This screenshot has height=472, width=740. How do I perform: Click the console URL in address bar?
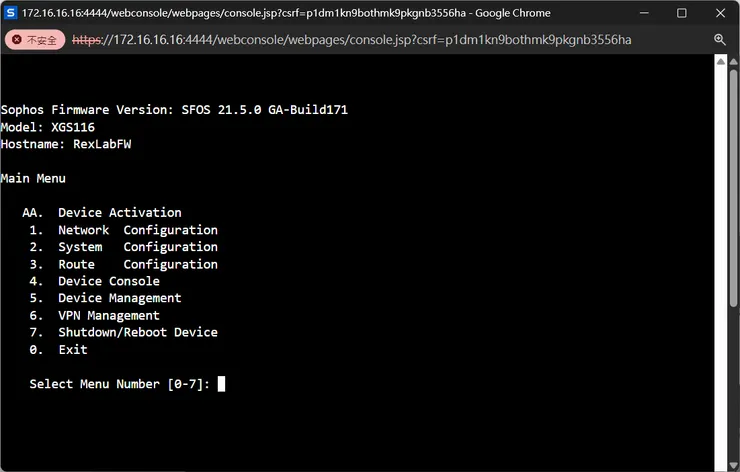352,39
